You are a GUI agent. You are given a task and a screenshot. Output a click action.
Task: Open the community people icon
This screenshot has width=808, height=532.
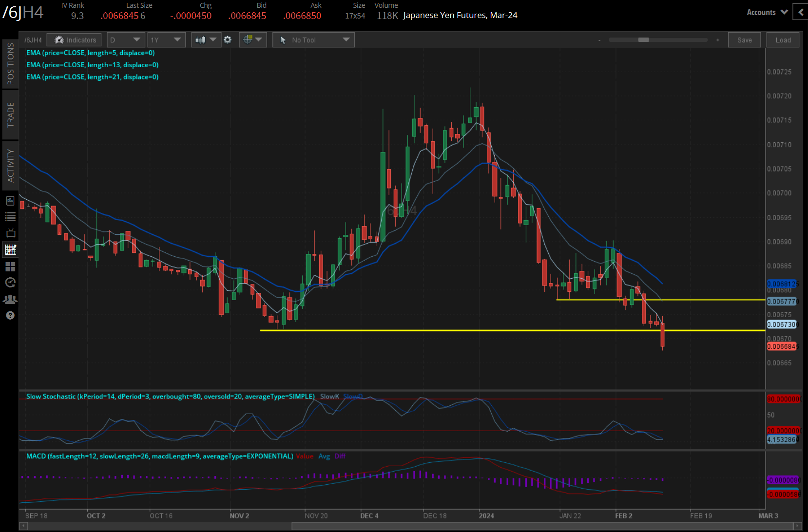click(10, 299)
